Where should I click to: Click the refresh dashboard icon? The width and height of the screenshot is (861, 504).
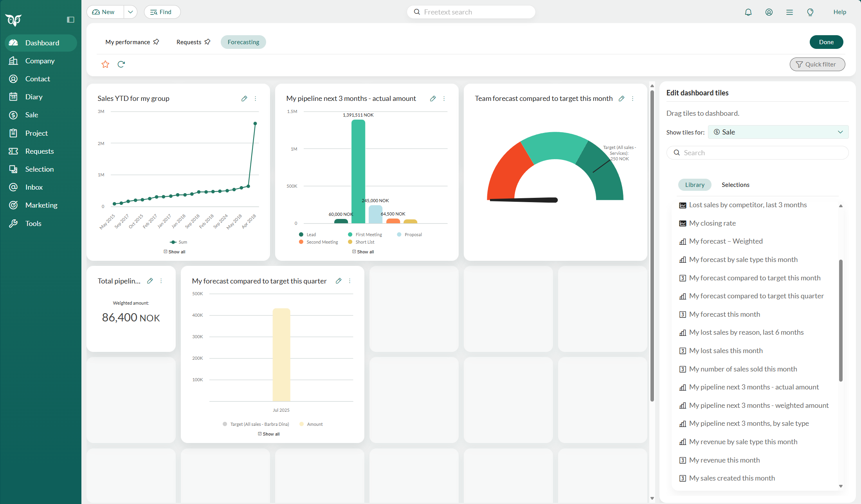[121, 64]
